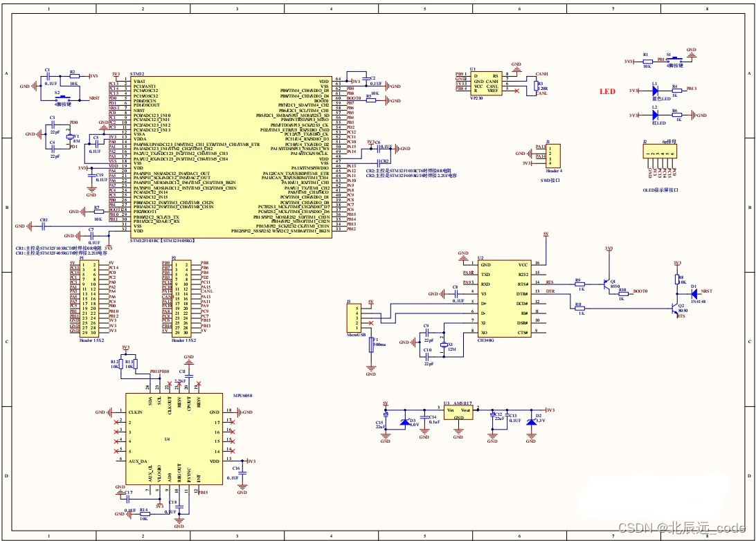Select the P2 Header 15X2 connector
Image resolution: width=756 pixels, height=541 pixels.
tap(182, 298)
